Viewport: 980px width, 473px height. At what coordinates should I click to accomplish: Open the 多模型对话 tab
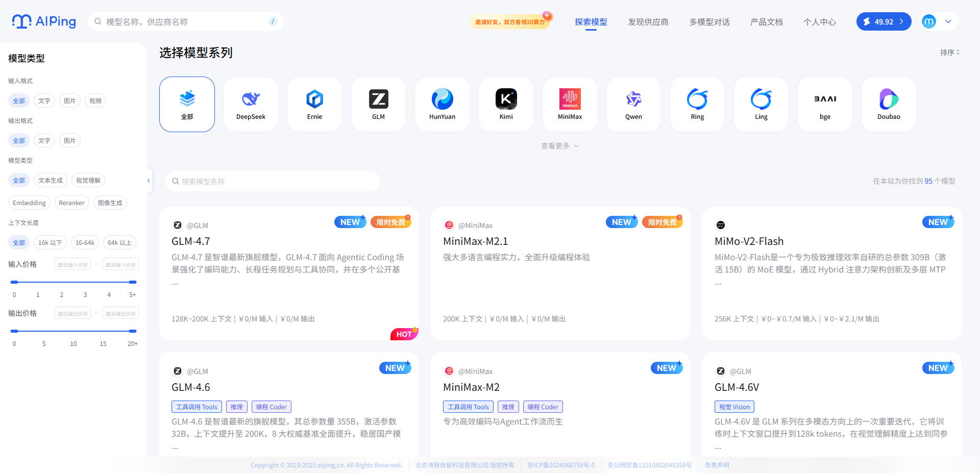709,22
